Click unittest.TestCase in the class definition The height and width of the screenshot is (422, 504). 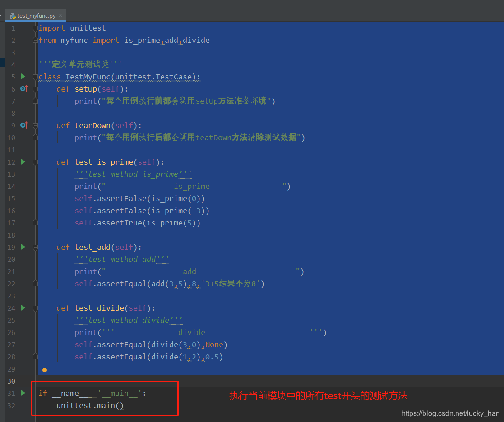click(153, 77)
